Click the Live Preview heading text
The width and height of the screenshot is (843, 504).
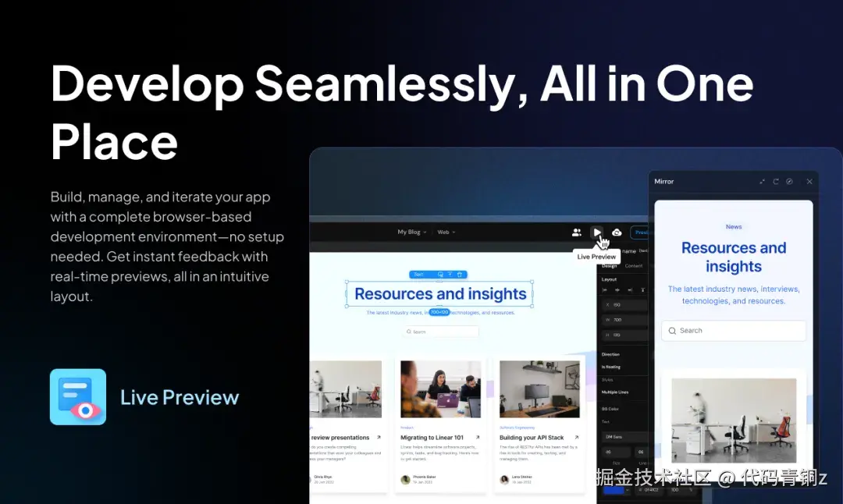coord(180,398)
